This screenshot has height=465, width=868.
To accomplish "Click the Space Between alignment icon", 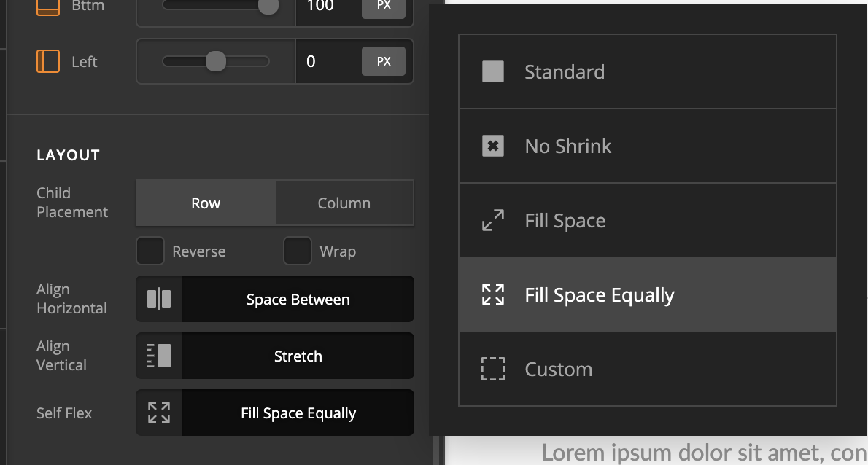I will [158, 299].
